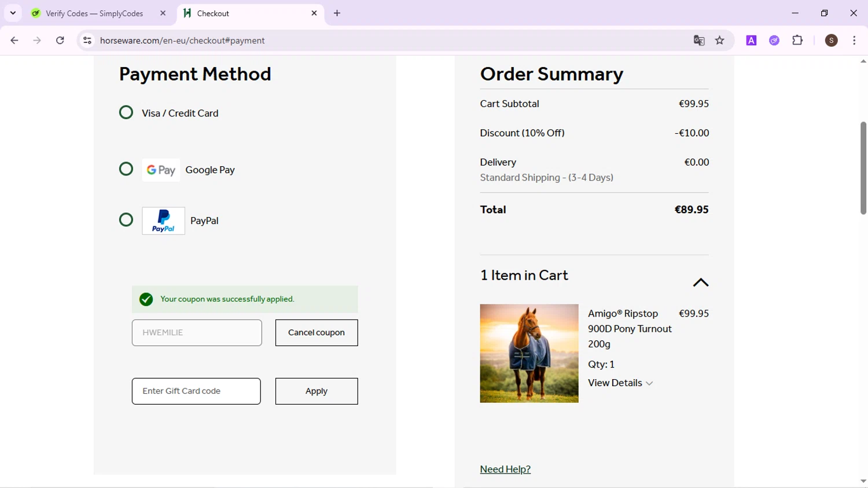Click the Delivery €0.00 amount
868x488 pixels.
[x=697, y=163]
